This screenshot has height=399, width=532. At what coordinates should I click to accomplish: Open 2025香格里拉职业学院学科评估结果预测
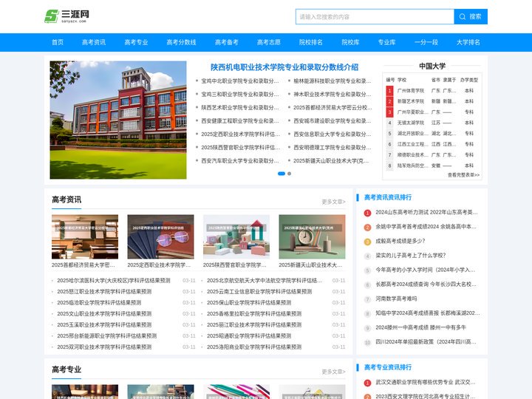point(254,314)
